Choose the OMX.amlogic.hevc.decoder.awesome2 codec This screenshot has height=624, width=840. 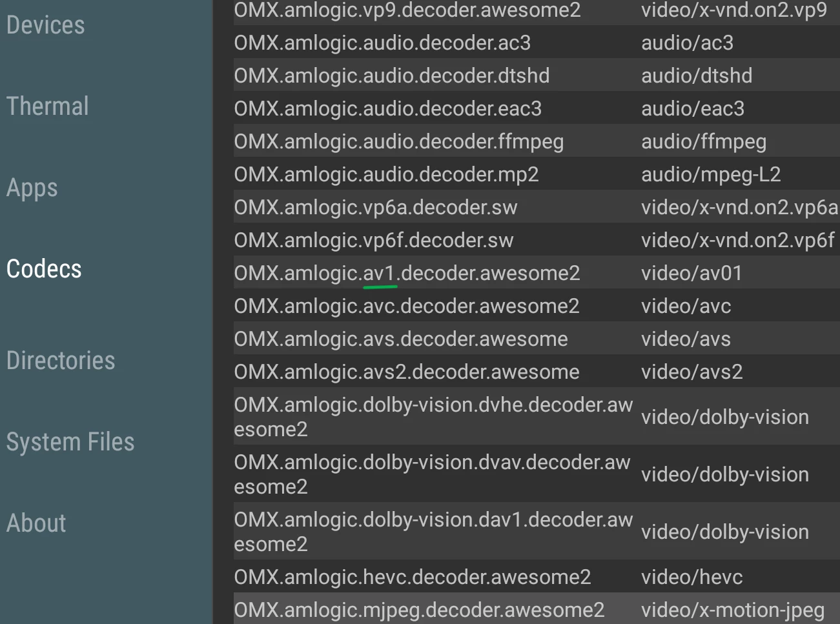click(x=412, y=578)
